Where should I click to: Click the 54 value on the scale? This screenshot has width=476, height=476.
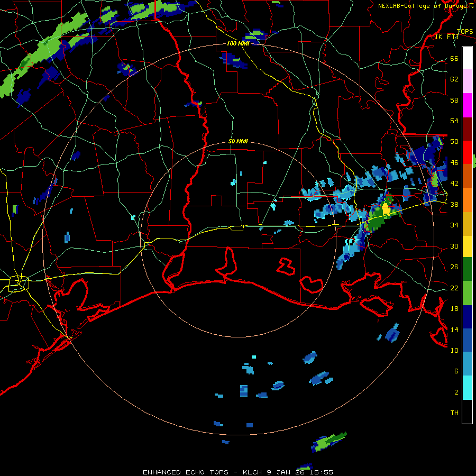point(454,121)
